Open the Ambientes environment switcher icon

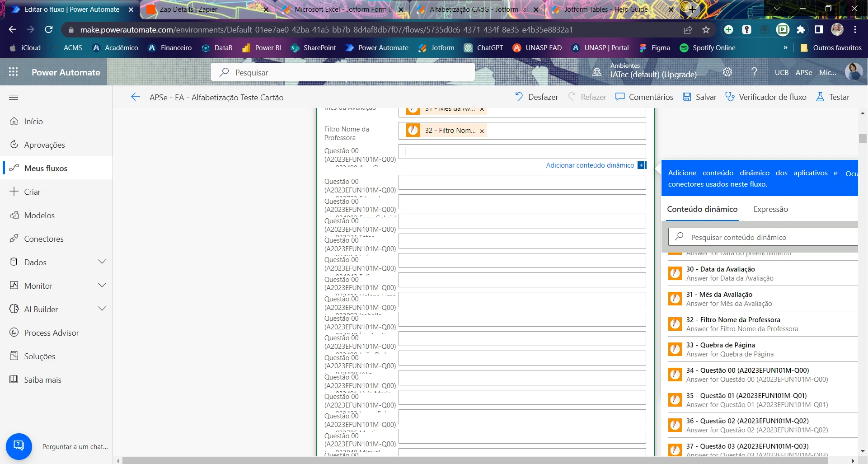(x=597, y=72)
